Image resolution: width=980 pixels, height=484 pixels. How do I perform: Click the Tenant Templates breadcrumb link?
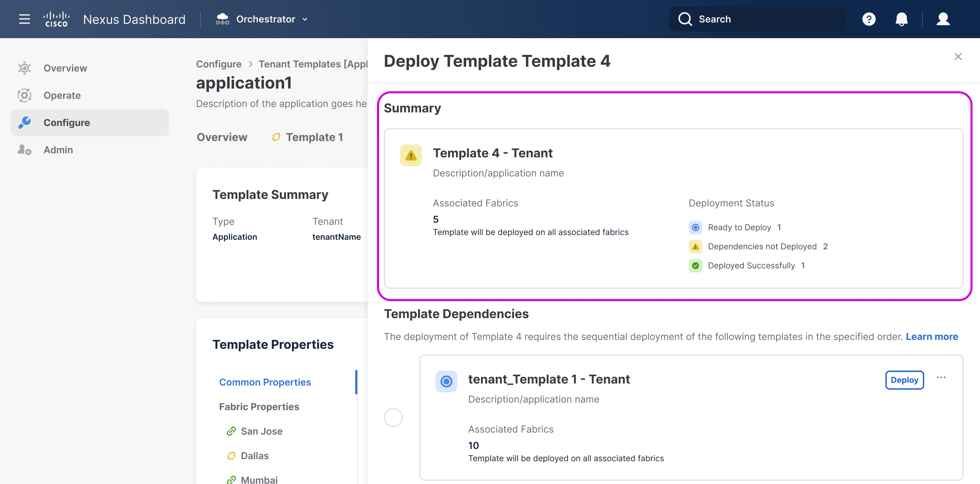tap(313, 64)
